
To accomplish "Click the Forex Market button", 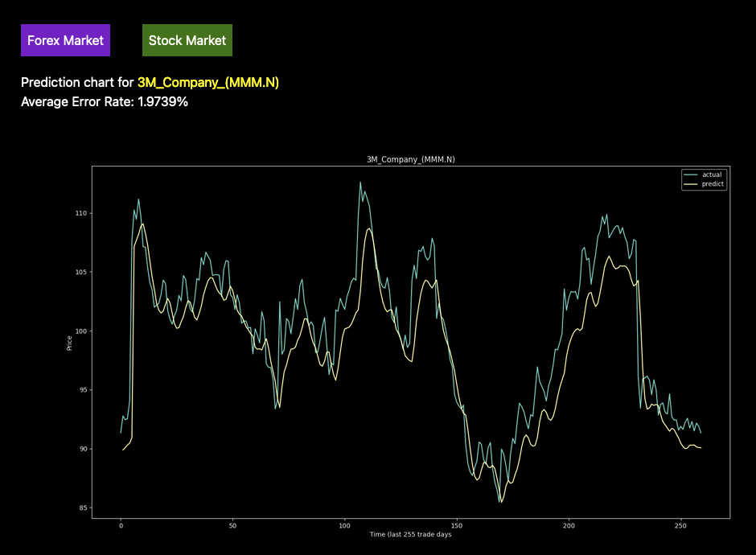I will coord(65,40).
